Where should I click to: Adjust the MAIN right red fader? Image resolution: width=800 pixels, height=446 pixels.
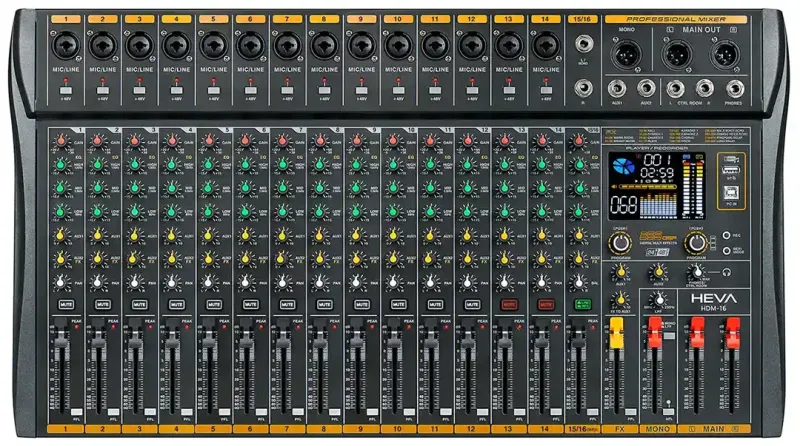[733, 332]
